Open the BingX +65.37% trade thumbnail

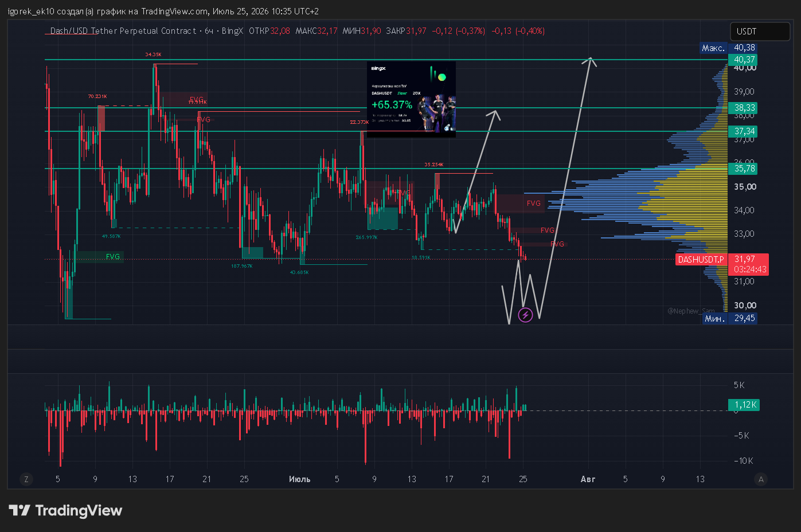click(411, 99)
